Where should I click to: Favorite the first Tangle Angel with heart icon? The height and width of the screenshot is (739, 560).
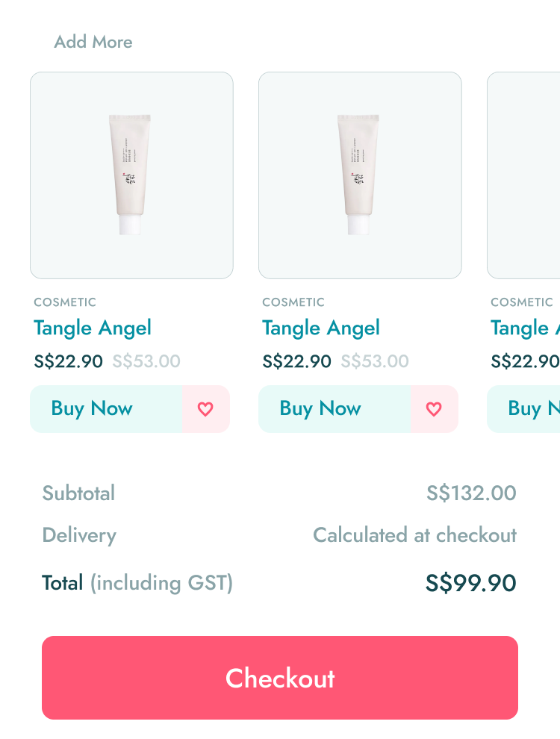[205, 409]
